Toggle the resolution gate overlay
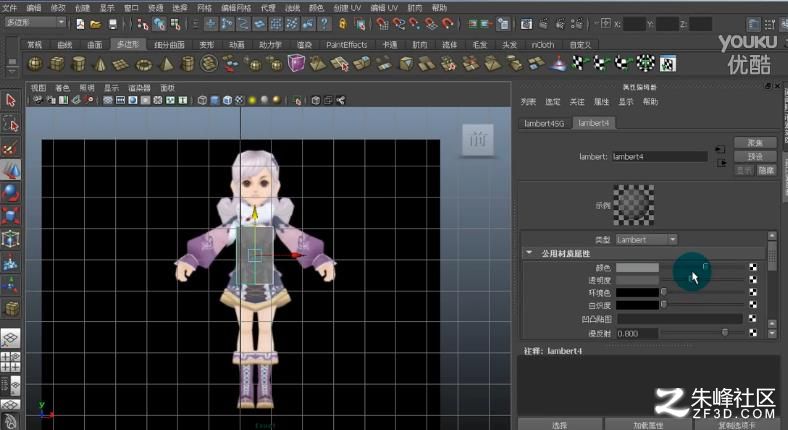788x430 pixels. tap(133, 100)
